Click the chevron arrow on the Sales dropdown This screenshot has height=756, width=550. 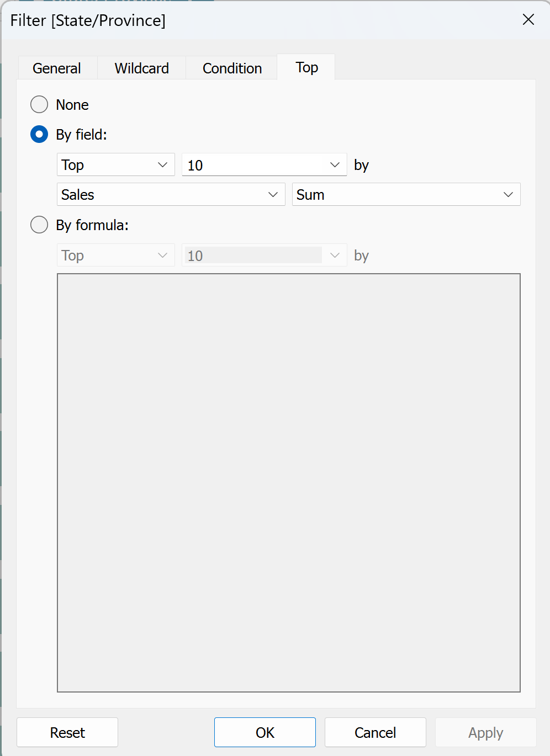[273, 194]
